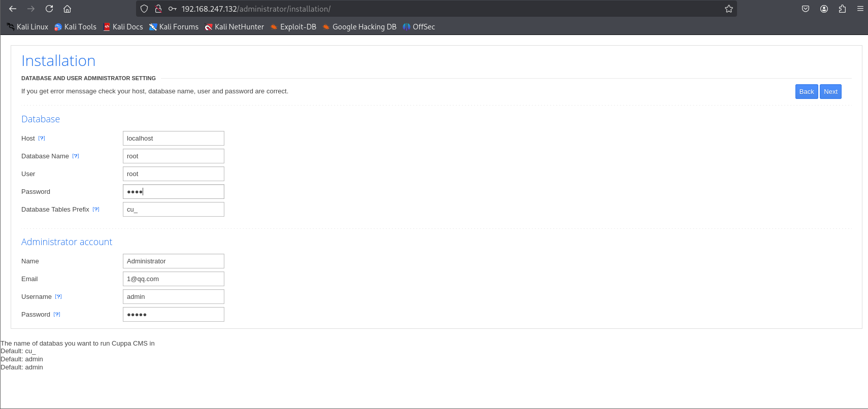Focus the Host field containing localhost
868x409 pixels.
[x=174, y=138]
